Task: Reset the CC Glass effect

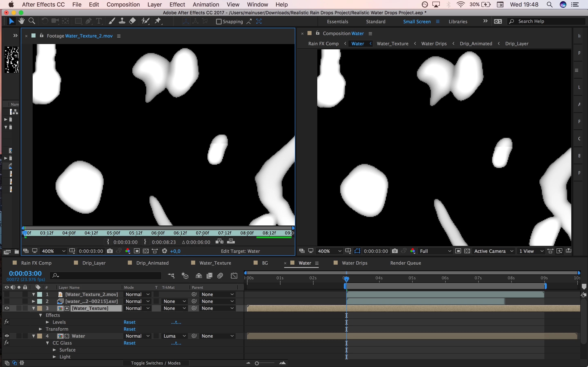Action: [129, 343]
